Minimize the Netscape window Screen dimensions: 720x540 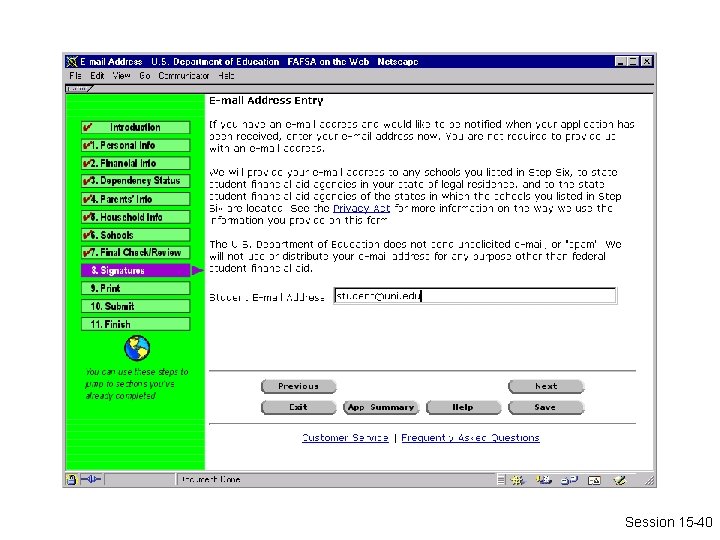(x=620, y=62)
